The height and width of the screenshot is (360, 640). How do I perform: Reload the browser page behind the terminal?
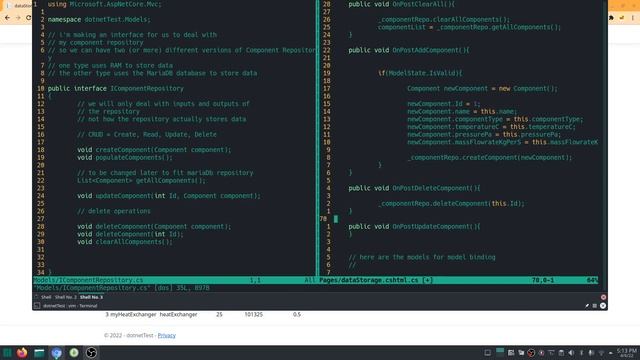28,18
